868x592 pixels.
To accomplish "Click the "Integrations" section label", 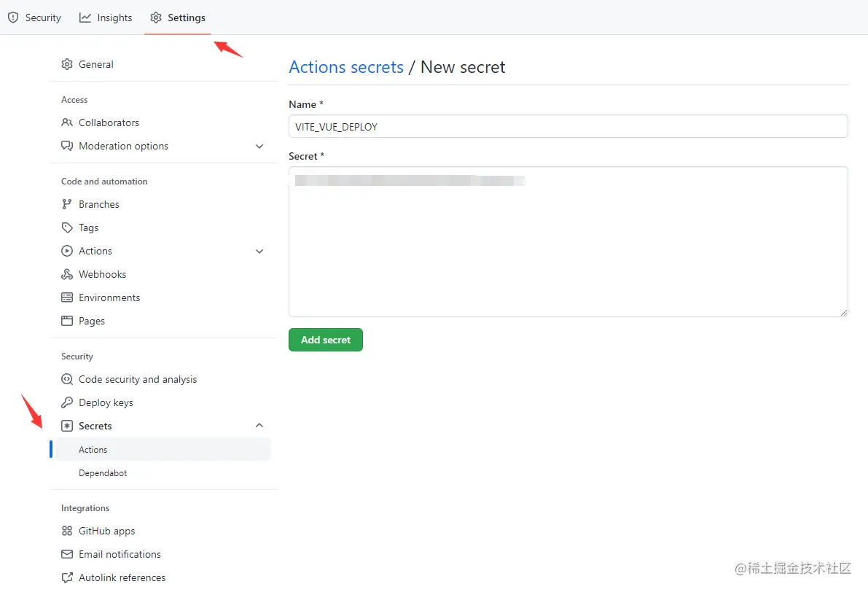I will point(85,508).
